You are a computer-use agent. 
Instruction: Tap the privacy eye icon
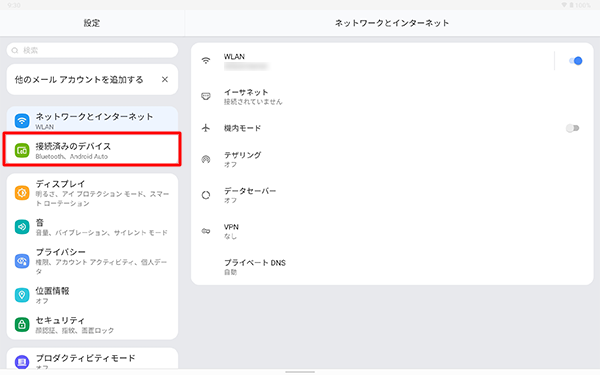point(22,261)
